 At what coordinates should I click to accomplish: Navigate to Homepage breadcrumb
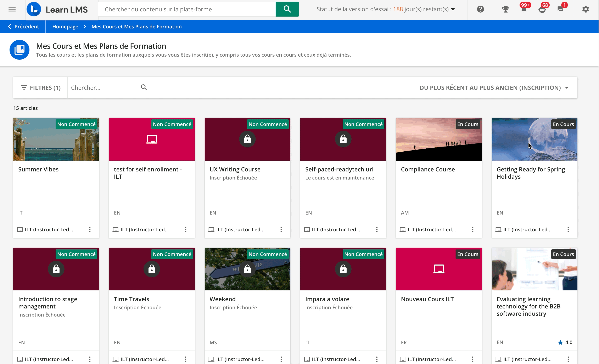[x=65, y=27]
